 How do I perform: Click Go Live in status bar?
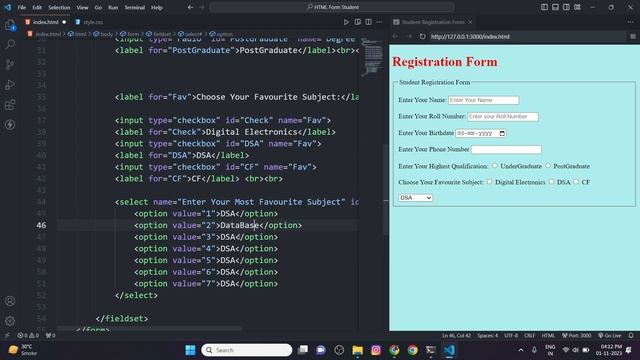[x=610, y=336]
